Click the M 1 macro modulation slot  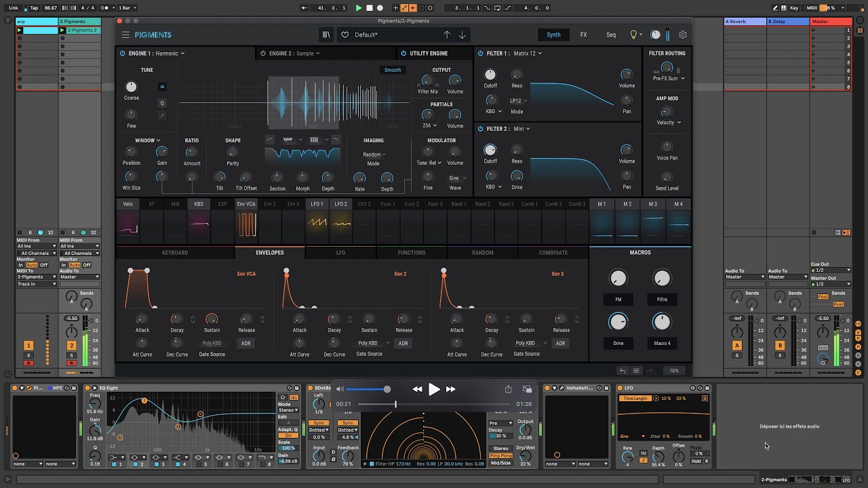(601, 221)
